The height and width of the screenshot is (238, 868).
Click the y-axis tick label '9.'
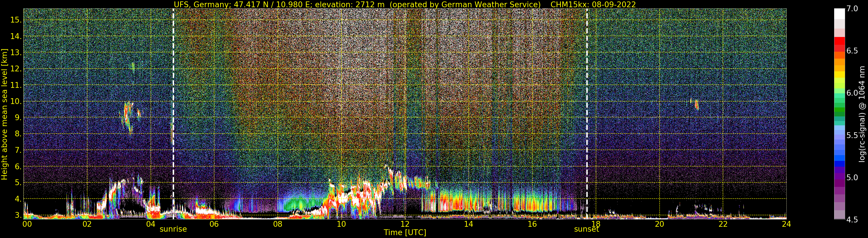coord(18,118)
